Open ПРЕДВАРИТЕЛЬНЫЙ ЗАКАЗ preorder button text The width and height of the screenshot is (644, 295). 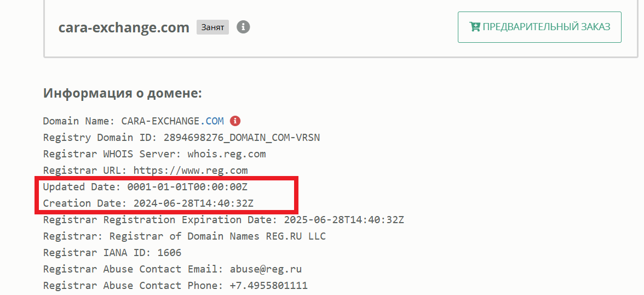(x=547, y=27)
